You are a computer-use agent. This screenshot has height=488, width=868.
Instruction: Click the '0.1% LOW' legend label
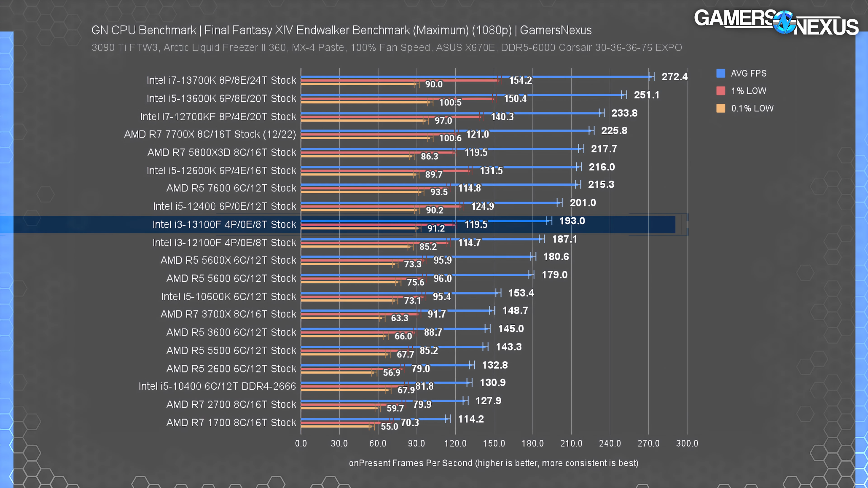tap(752, 109)
